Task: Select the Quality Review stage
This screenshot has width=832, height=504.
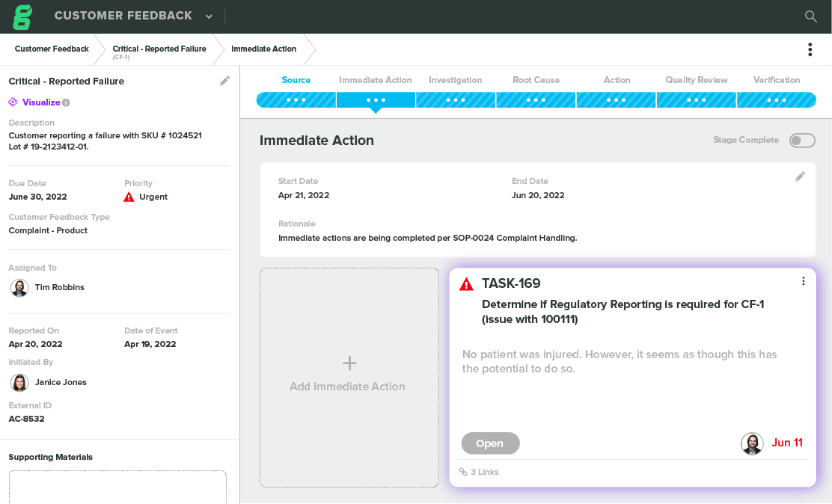Action: (696, 80)
